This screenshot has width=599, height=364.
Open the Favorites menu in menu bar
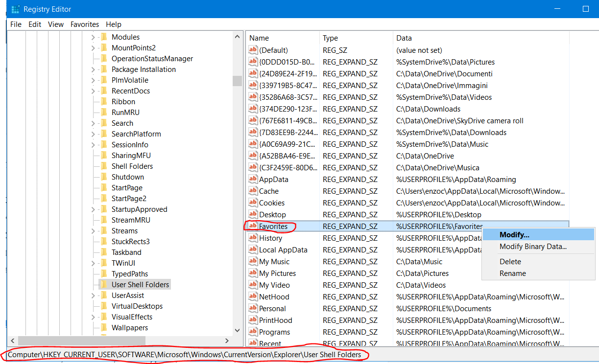(85, 24)
